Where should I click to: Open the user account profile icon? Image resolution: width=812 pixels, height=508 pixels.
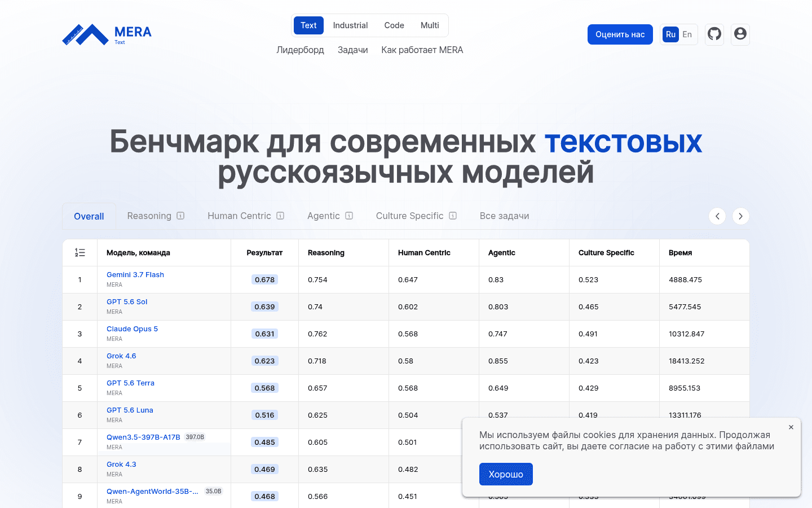tap(740, 34)
